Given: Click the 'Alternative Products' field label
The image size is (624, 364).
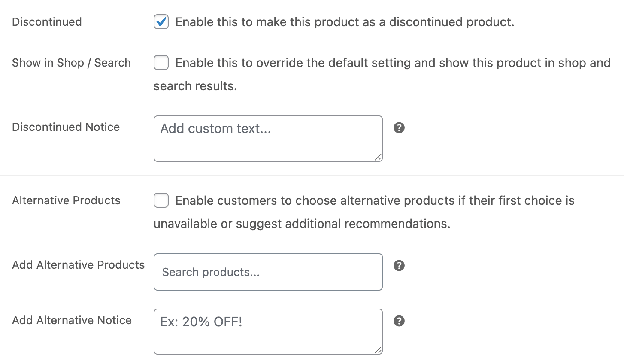Looking at the screenshot, I should 66,200.
